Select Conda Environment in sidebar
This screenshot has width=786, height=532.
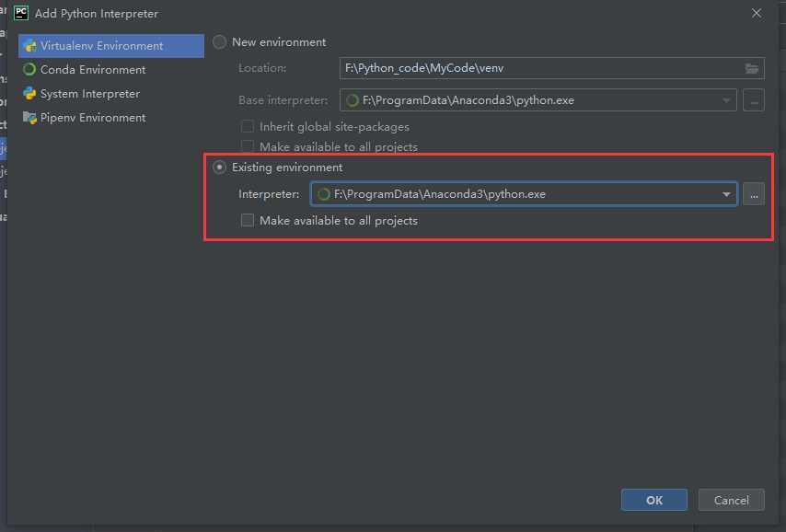point(110,70)
